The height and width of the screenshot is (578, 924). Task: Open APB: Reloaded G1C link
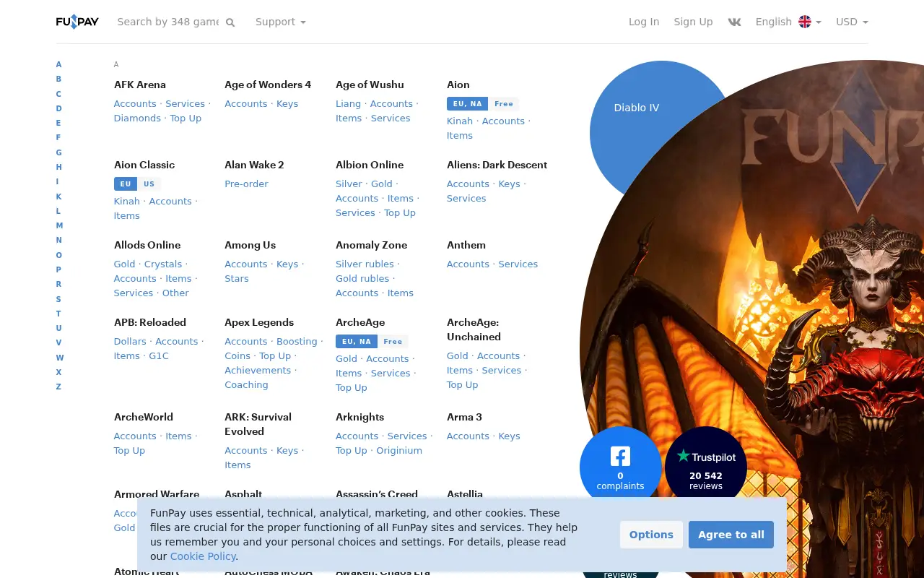(x=159, y=356)
